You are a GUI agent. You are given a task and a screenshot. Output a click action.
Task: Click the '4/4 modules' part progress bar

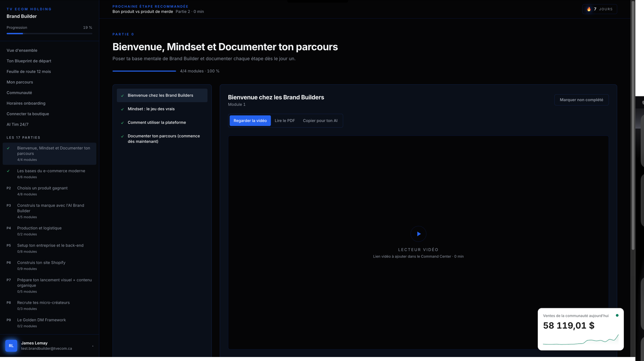point(144,71)
